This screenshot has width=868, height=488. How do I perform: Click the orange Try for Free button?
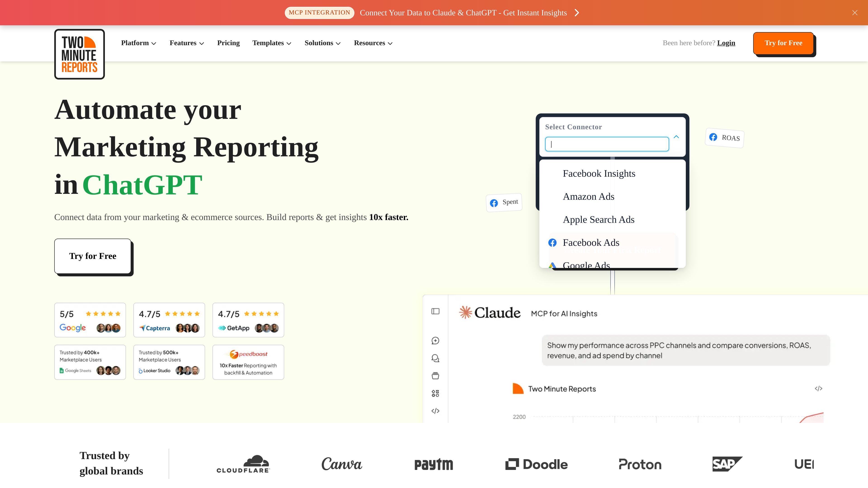tap(783, 43)
